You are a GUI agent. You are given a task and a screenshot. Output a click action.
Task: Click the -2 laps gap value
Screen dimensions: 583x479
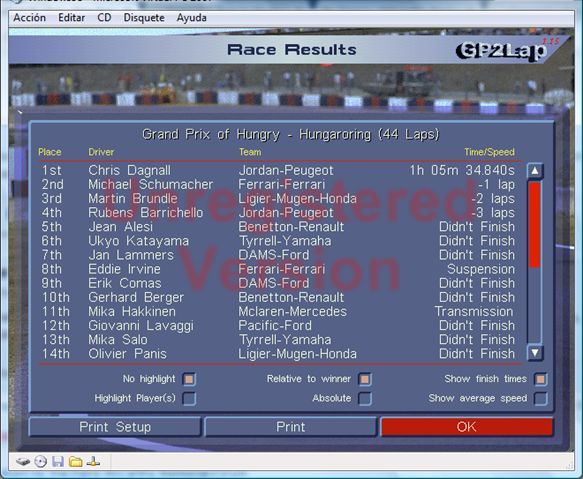coord(493,199)
